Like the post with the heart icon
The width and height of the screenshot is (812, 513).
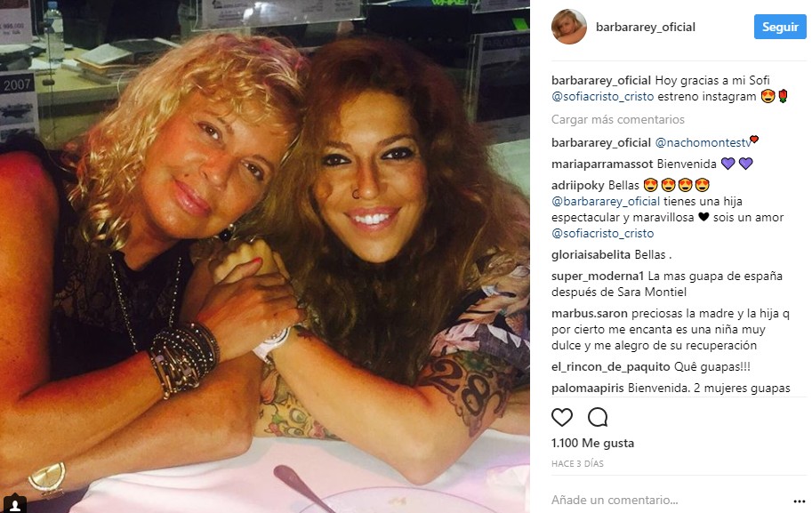click(562, 417)
